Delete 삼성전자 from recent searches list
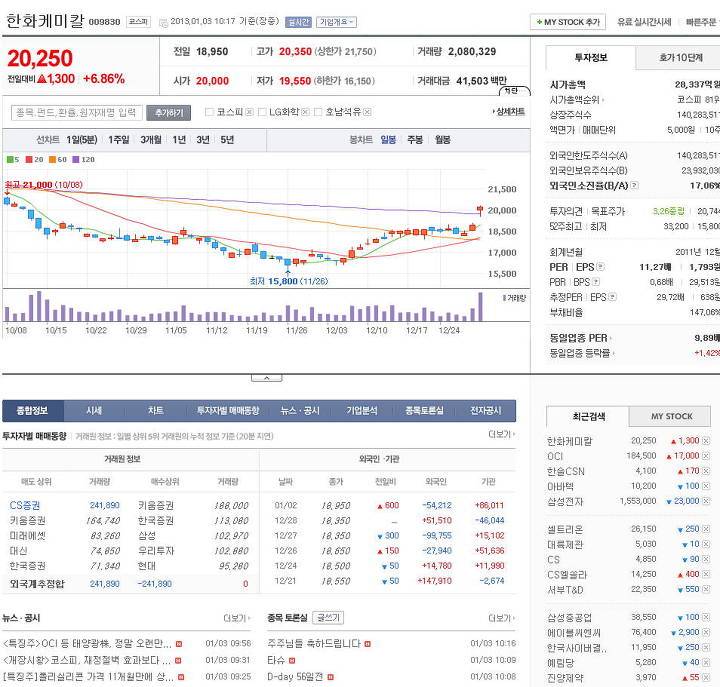This screenshot has height=687, width=720. pyautogui.click(x=706, y=501)
